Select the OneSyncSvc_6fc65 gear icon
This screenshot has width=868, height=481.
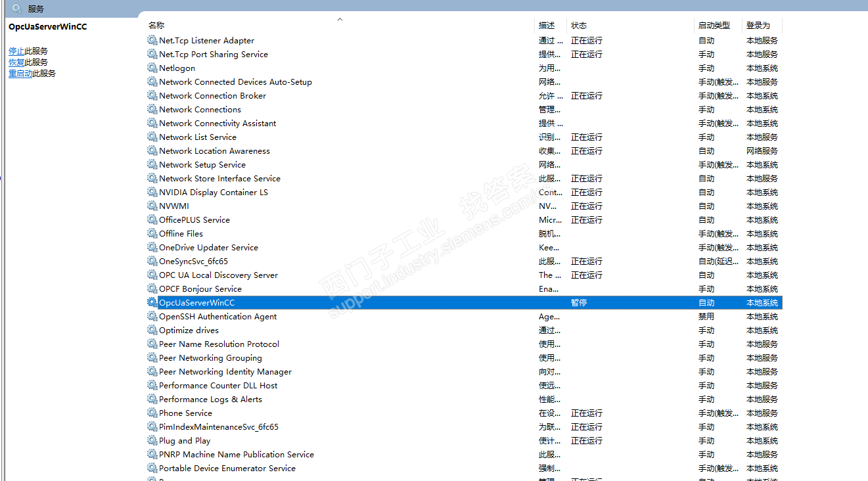[x=152, y=261]
